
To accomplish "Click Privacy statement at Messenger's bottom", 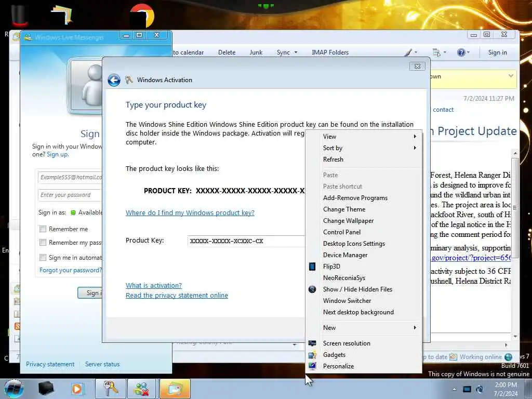I will click(50, 364).
